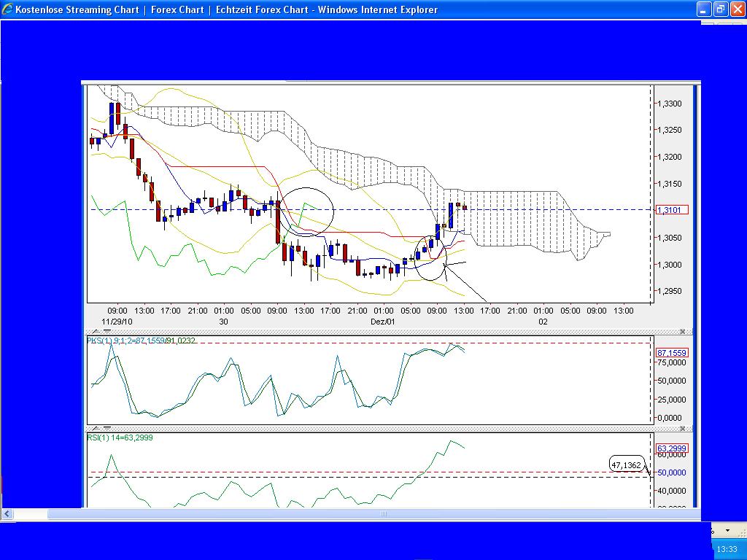Open the taskbar dropdown arrow near the tray
Screen dimensions: 747x560
pos(728,530)
